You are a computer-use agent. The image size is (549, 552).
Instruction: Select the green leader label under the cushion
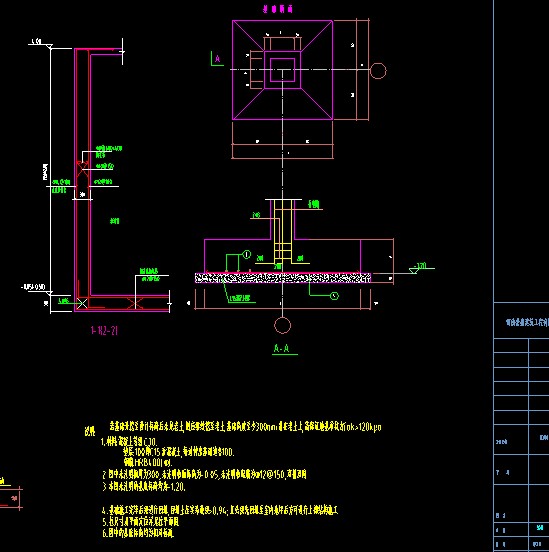click(x=240, y=299)
